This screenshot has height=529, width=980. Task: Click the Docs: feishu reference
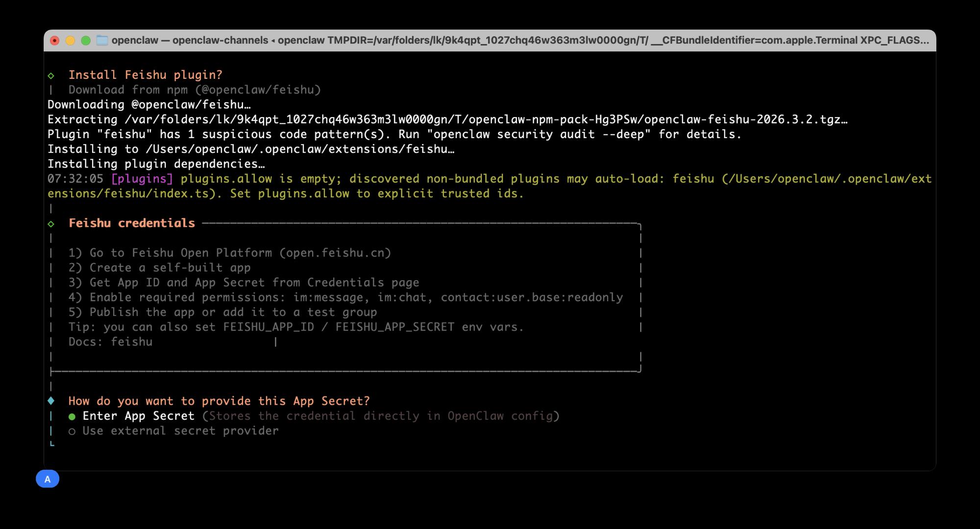point(110,341)
